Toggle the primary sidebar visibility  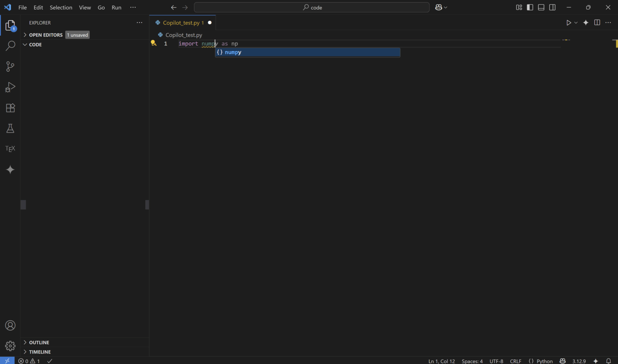530,7
